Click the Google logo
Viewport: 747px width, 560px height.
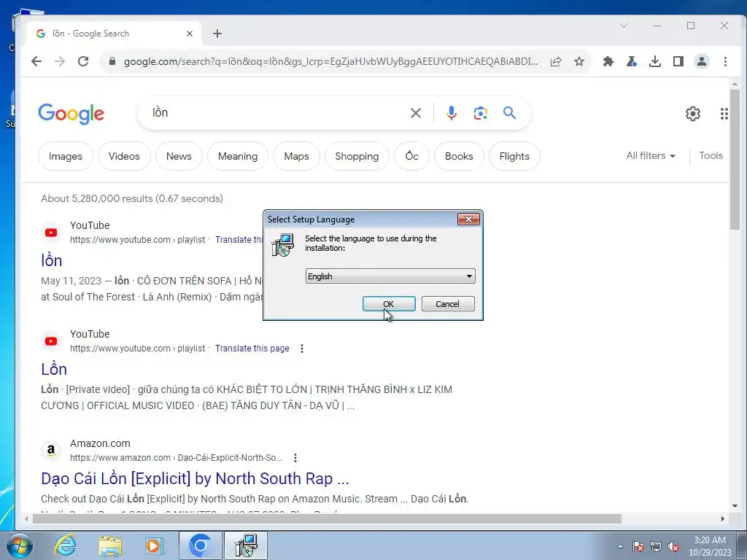(x=71, y=113)
